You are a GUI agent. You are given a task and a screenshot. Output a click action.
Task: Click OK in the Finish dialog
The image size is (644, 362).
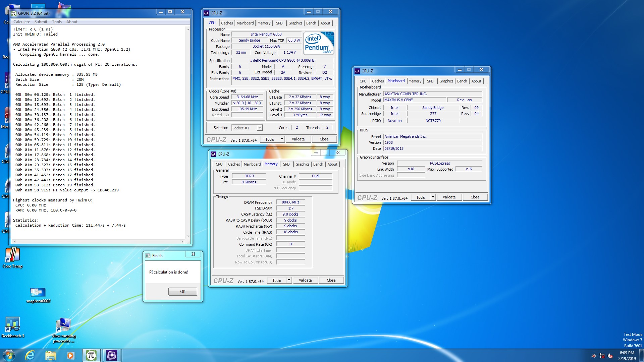(x=183, y=291)
